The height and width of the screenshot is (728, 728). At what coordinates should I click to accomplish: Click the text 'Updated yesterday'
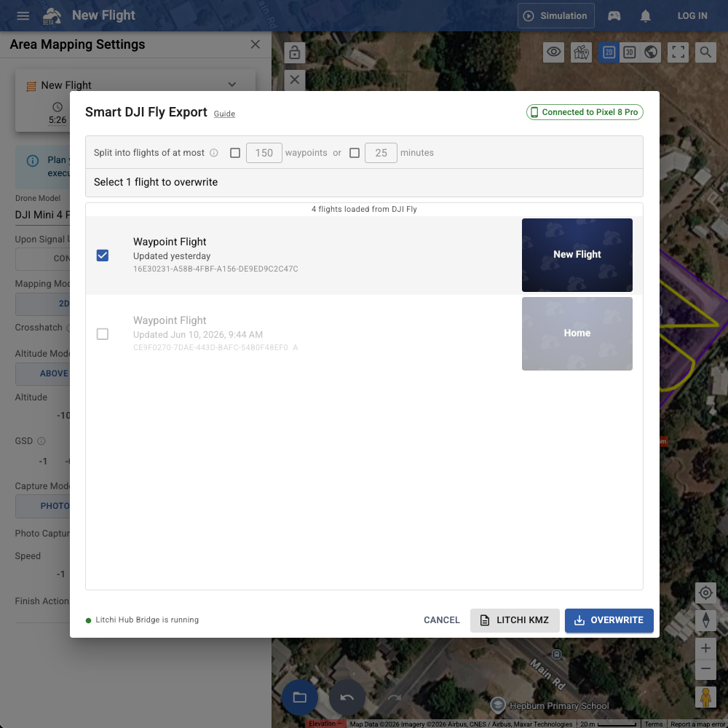pyautogui.click(x=172, y=256)
